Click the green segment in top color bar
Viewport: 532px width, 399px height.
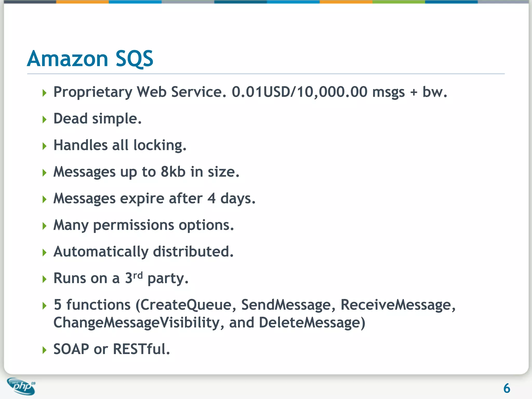(398, 2)
